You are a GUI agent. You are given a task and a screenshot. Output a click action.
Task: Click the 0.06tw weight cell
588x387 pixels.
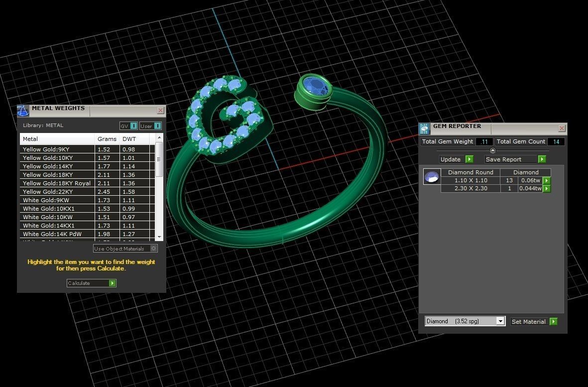[x=531, y=180]
